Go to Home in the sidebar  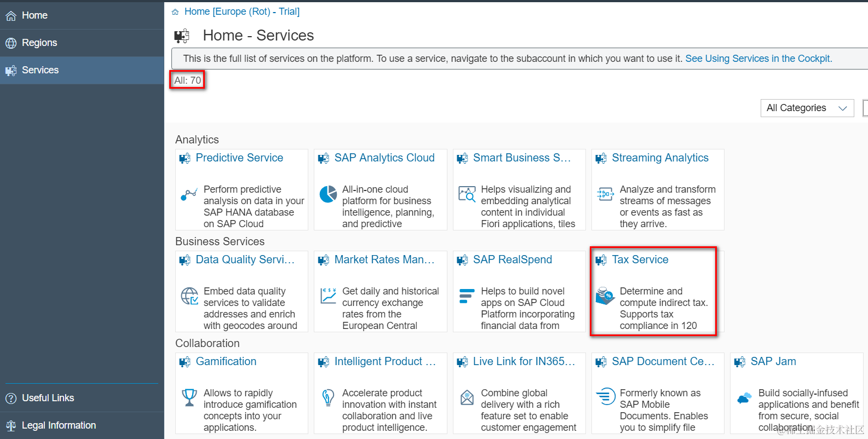[82, 15]
